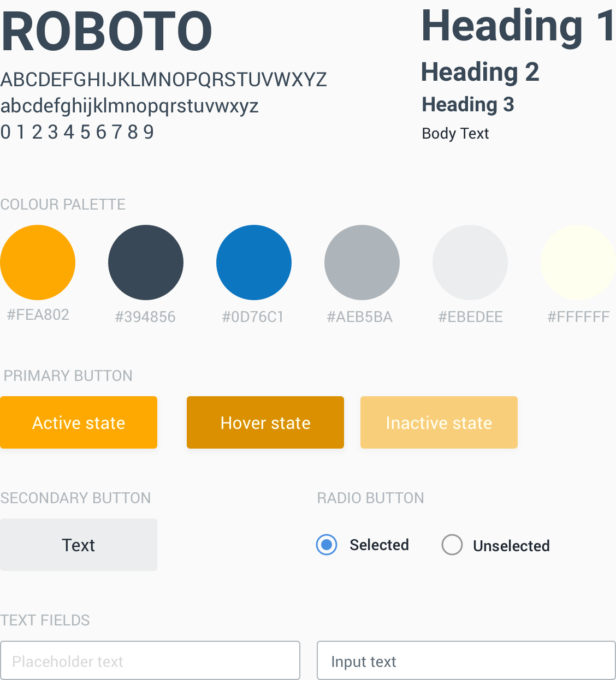Click the Hover state button
Image resolution: width=616 pixels, height=680 pixels.
point(265,422)
